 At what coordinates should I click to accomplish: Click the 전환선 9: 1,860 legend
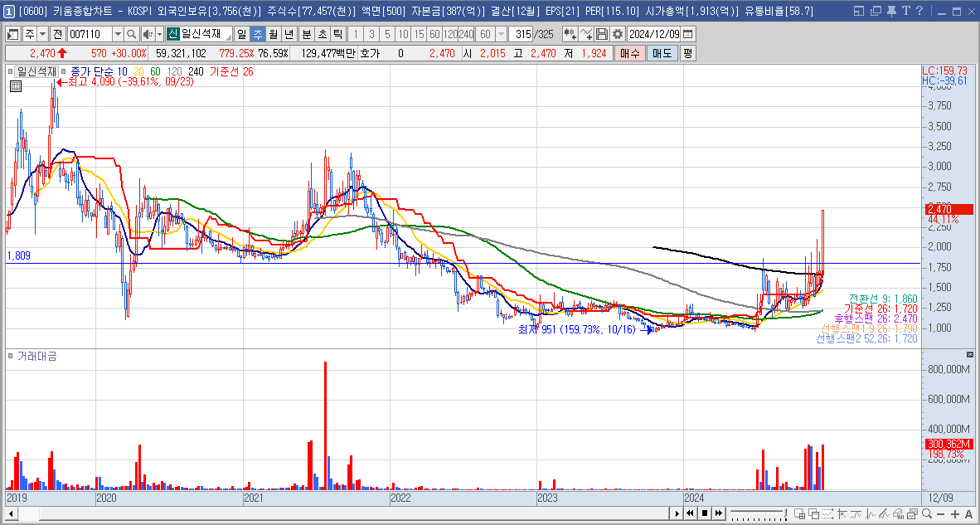pos(882,299)
